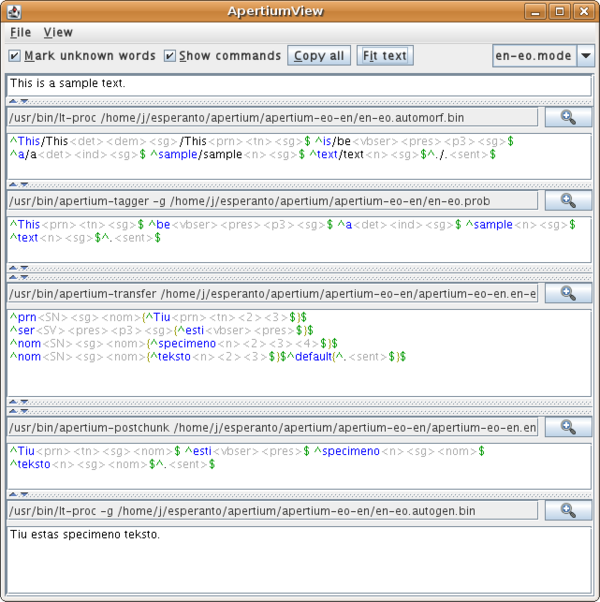Click magnifier button beside apertium-postchunk command
Image resolution: width=600 pixels, height=602 pixels.
(568, 427)
